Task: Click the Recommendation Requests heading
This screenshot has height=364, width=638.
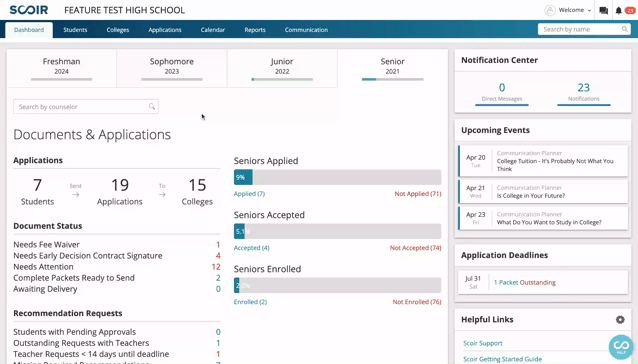Action: click(x=68, y=313)
